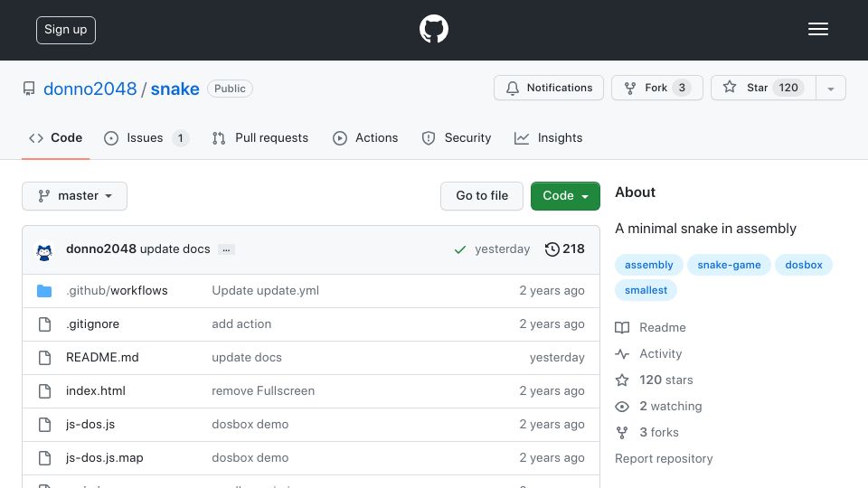Open the index.html file
Screen dimensions: 868x488
(96, 390)
